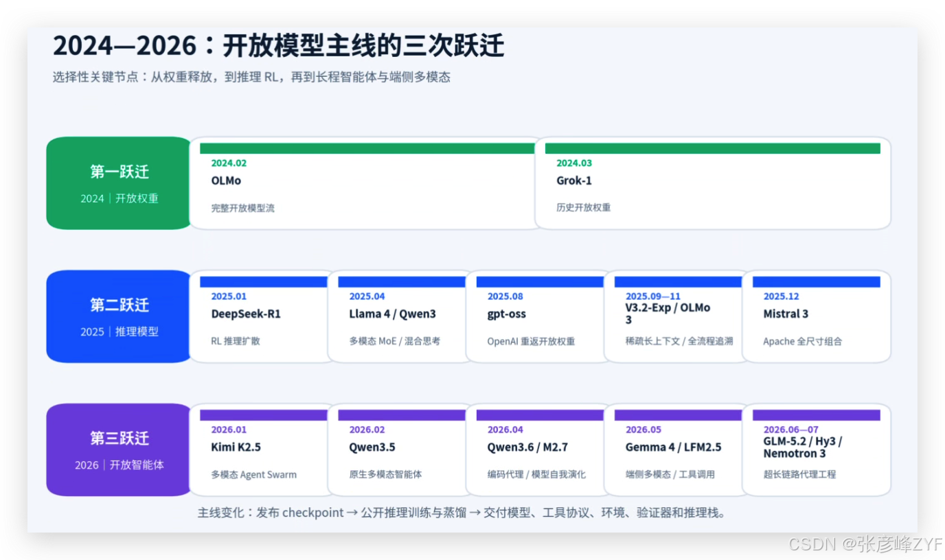Image resolution: width=945 pixels, height=560 pixels.
Task: Click the "OpenAI 重返开放权重" description
Action: (532, 341)
